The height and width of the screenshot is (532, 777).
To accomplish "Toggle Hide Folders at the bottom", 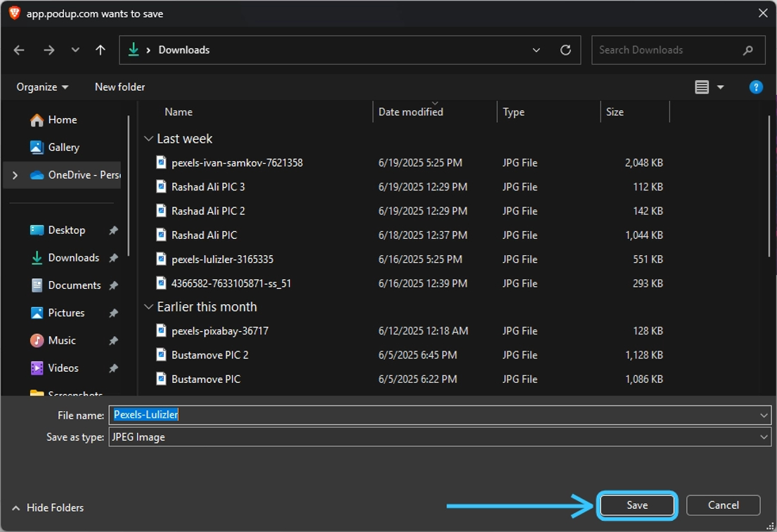I will (48, 507).
